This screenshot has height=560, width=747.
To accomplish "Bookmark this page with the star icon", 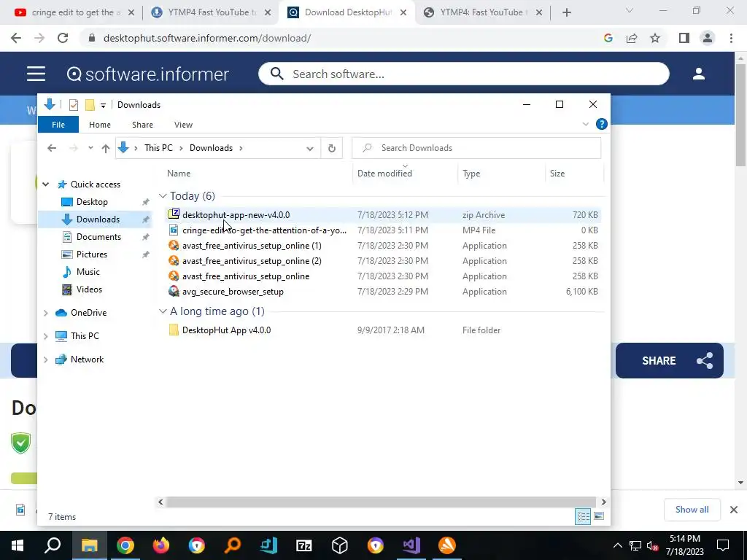I will pos(655,38).
